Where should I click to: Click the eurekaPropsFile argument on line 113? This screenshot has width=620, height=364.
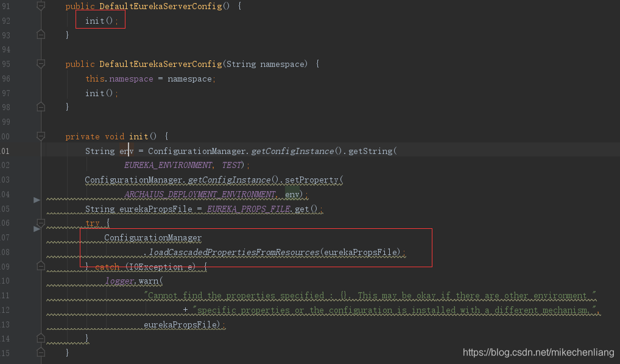pos(180,324)
